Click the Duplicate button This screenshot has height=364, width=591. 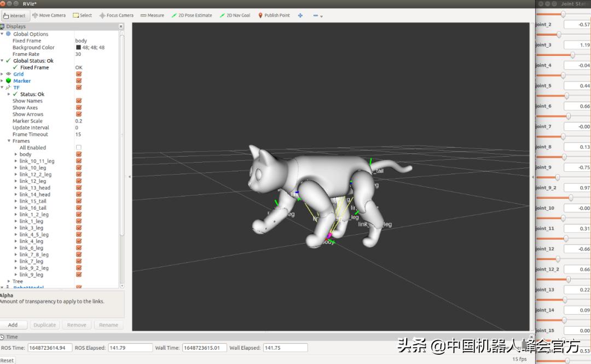[44, 325]
